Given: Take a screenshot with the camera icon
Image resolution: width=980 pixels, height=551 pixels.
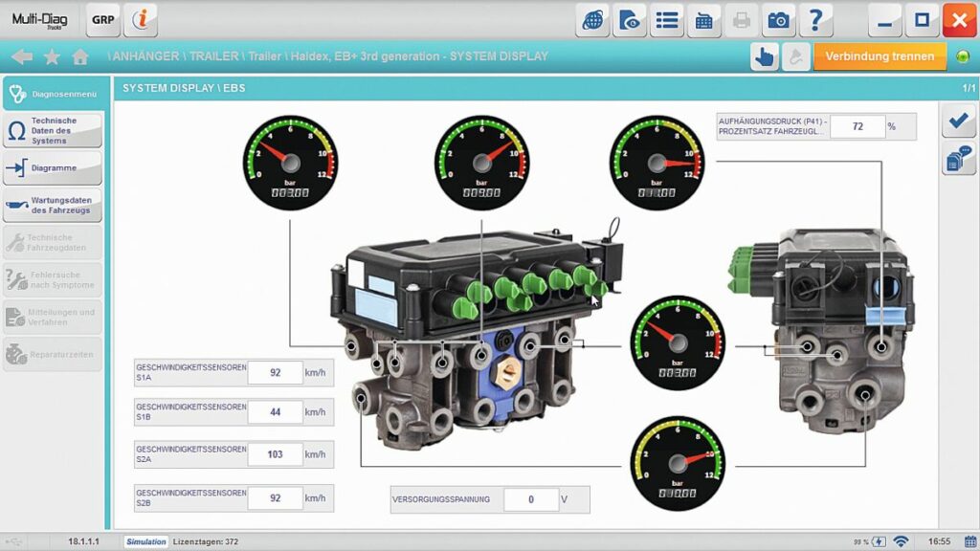Looking at the screenshot, I should (779, 20).
